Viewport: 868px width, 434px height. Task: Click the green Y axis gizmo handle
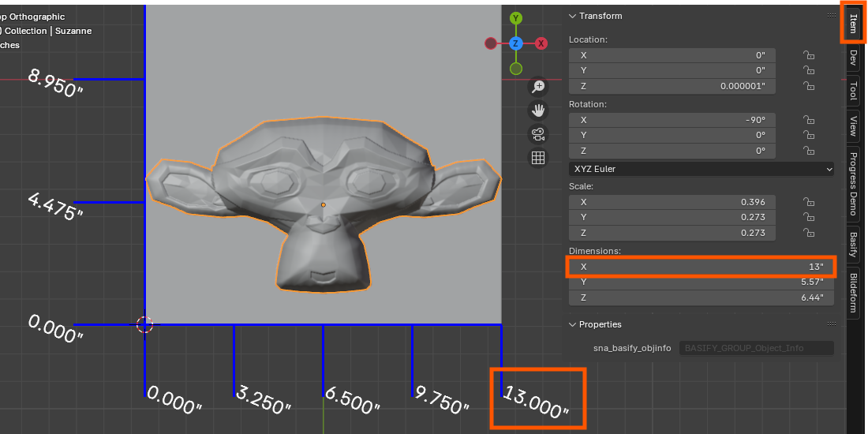coord(516,18)
